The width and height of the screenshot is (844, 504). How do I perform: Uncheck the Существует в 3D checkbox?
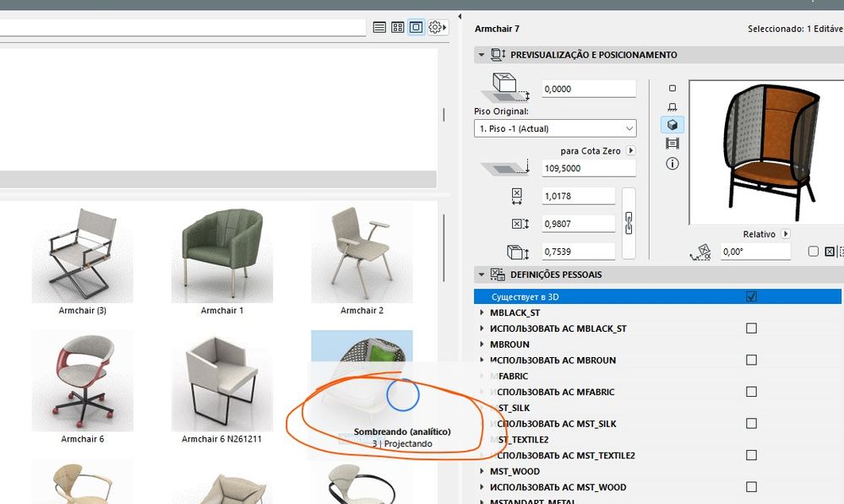point(752,296)
